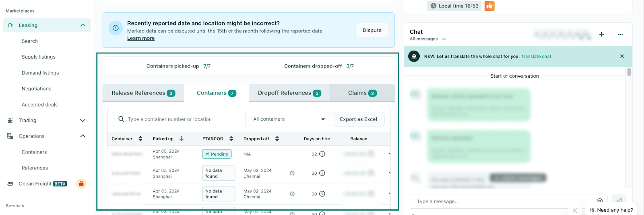Click the orange thumbs-up icon
This screenshot has width=644, height=215.
(x=489, y=6)
